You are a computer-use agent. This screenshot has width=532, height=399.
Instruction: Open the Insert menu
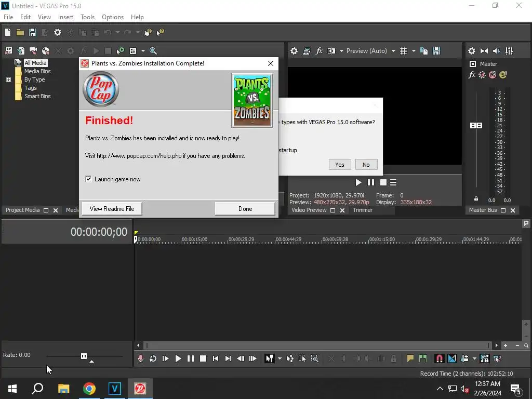65,17
